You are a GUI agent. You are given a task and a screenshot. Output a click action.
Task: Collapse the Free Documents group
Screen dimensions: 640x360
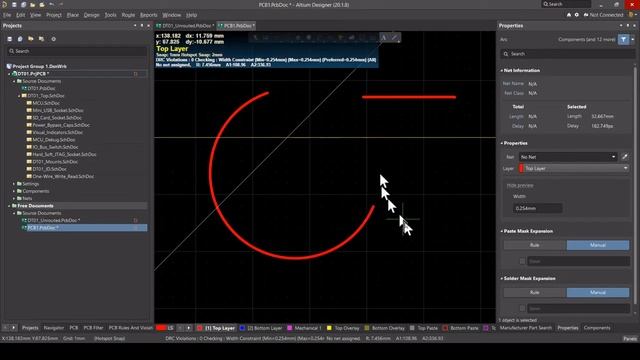(9, 206)
